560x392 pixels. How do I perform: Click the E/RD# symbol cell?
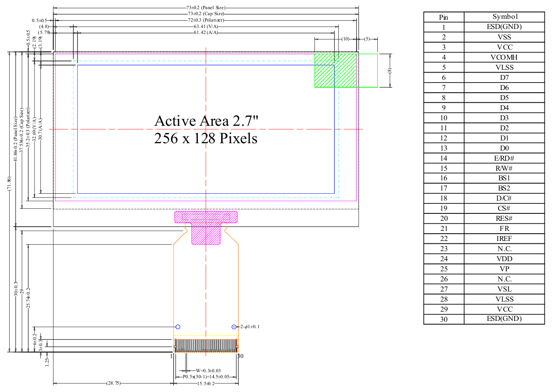point(504,158)
